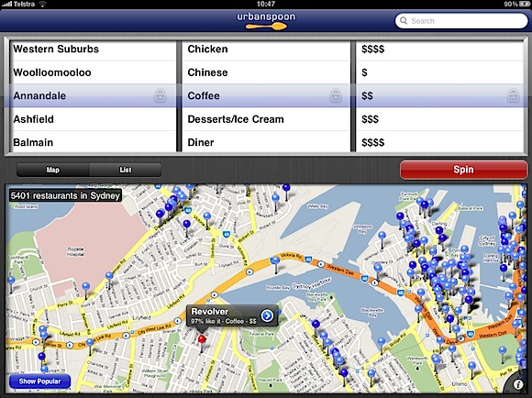The height and width of the screenshot is (398, 532).
Task: Click the red Revolver map pin
Action: click(202, 340)
